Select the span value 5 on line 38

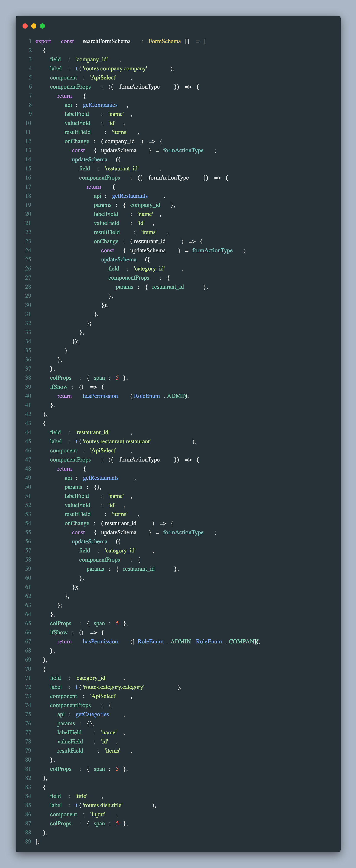[x=118, y=378]
